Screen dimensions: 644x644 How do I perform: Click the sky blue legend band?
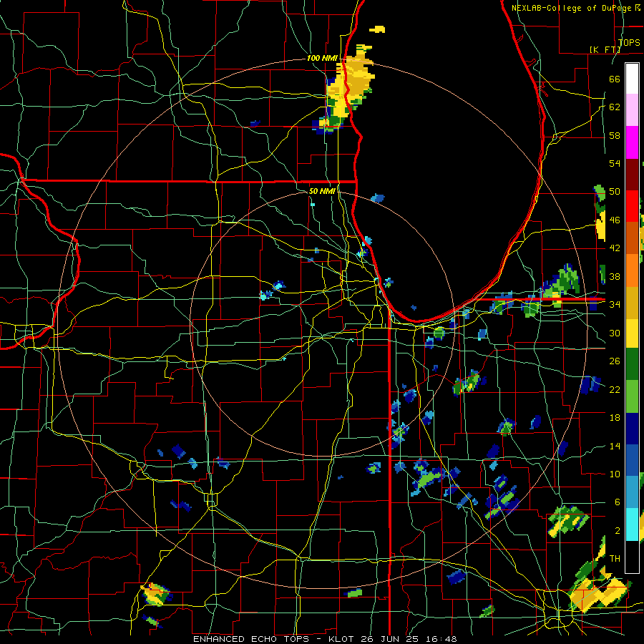(x=632, y=492)
